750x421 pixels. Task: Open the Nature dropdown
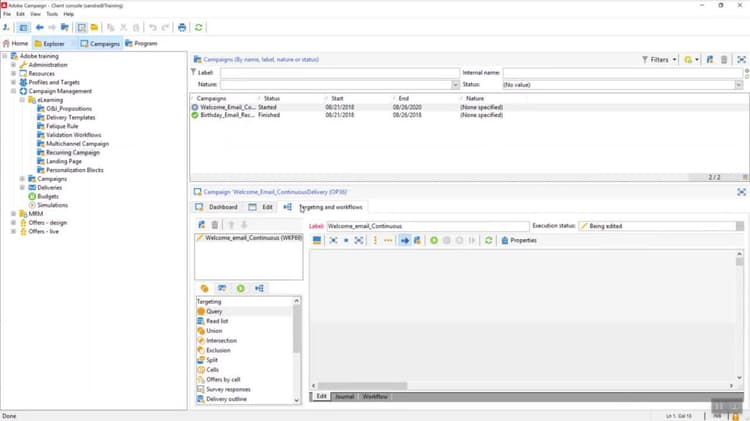pyautogui.click(x=455, y=85)
